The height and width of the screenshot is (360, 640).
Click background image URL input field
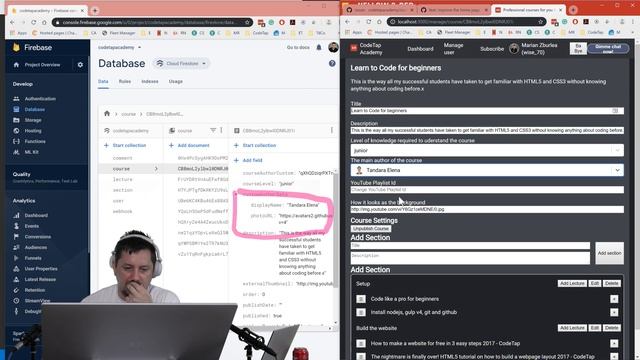(487, 209)
